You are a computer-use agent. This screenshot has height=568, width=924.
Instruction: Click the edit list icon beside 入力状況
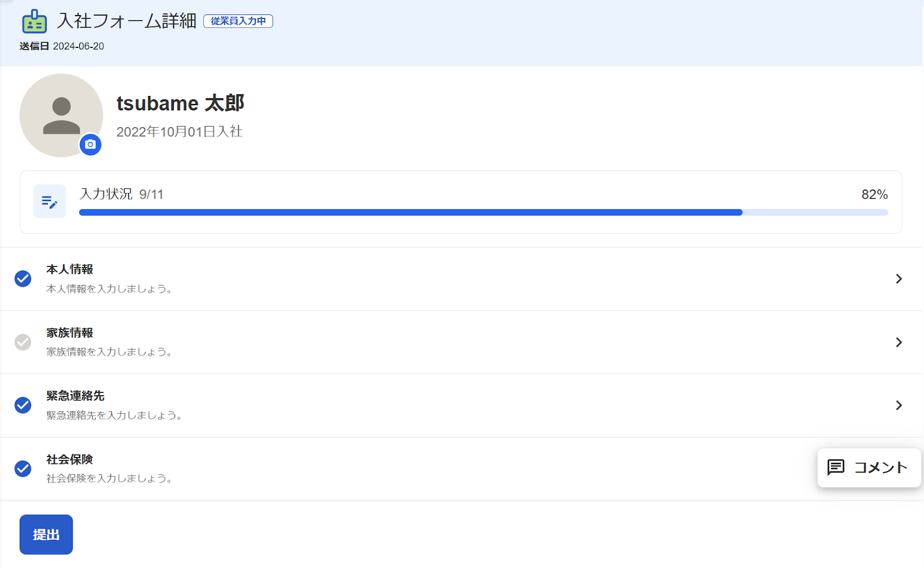point(50,202)
